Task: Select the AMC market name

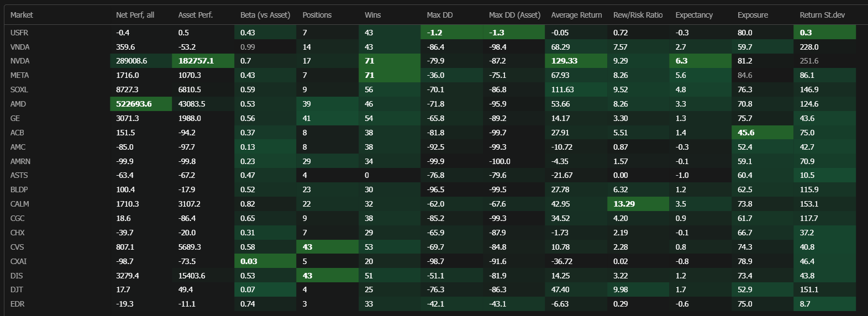Action: tap(18, 147)
